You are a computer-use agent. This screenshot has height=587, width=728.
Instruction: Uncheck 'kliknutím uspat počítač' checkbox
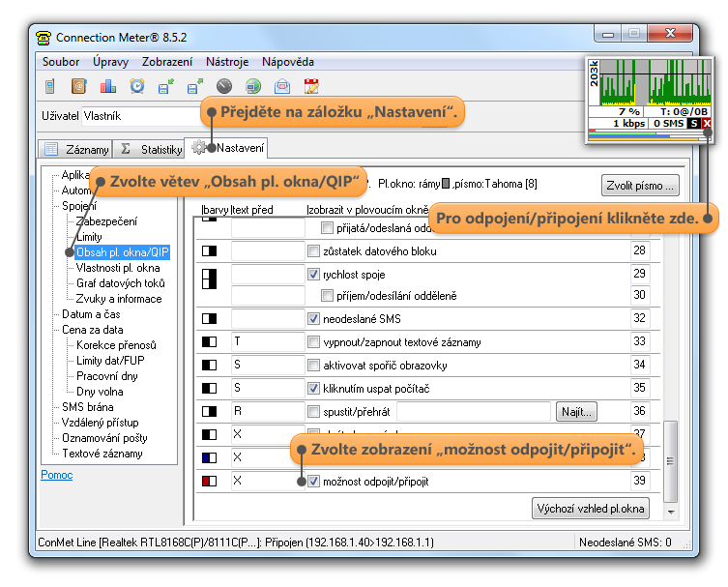pyautogui.click(x=314, y=388)
